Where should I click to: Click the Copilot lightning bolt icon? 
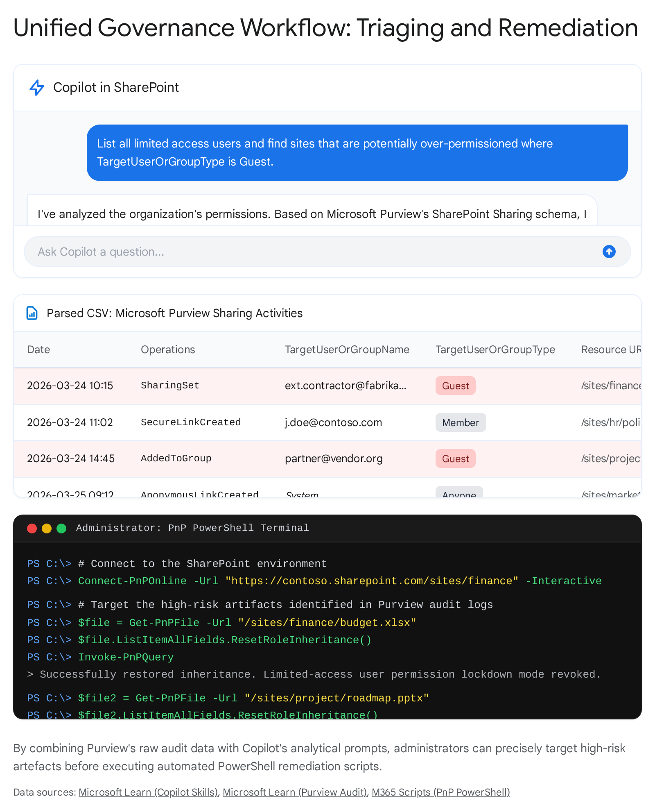pyautogui.click(x=37, y=88)
